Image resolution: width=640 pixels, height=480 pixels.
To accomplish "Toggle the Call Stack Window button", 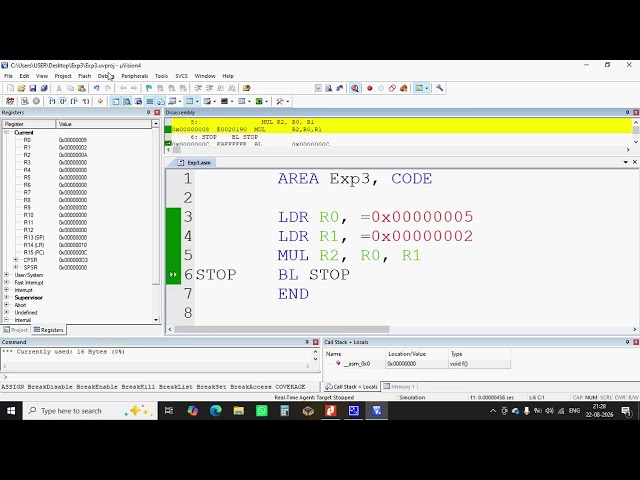I will (161, 101).
